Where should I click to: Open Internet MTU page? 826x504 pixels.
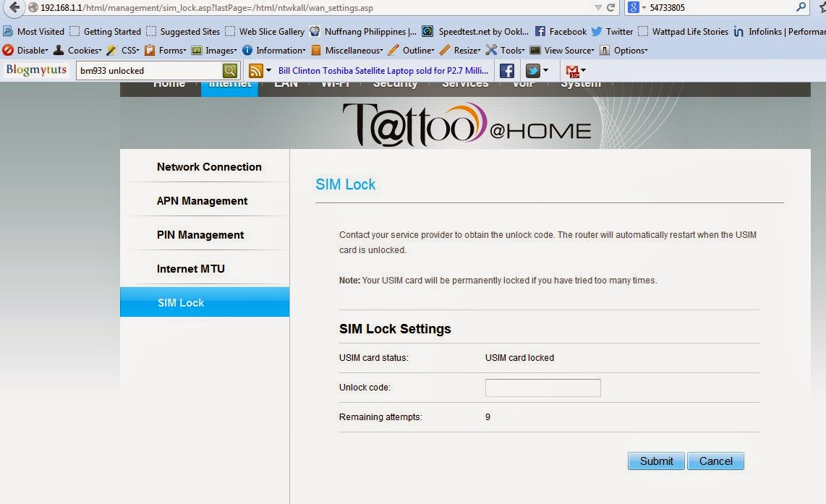(x=191, y=268)
